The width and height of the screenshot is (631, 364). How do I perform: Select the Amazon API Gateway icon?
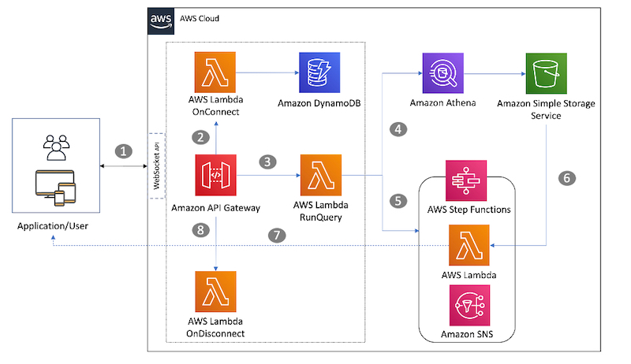click(215, 175)
